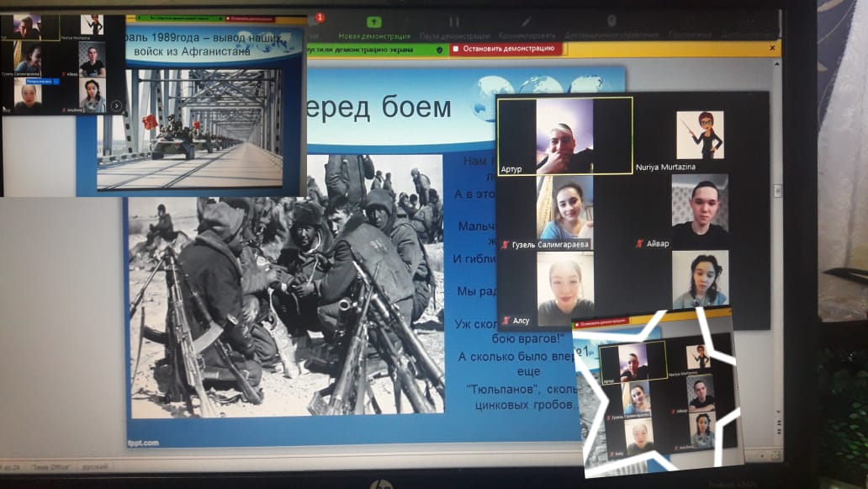The image size is (868, 489).
Task: Click the muted microphone icon beside Айвар
Action: tap(640, 244)
